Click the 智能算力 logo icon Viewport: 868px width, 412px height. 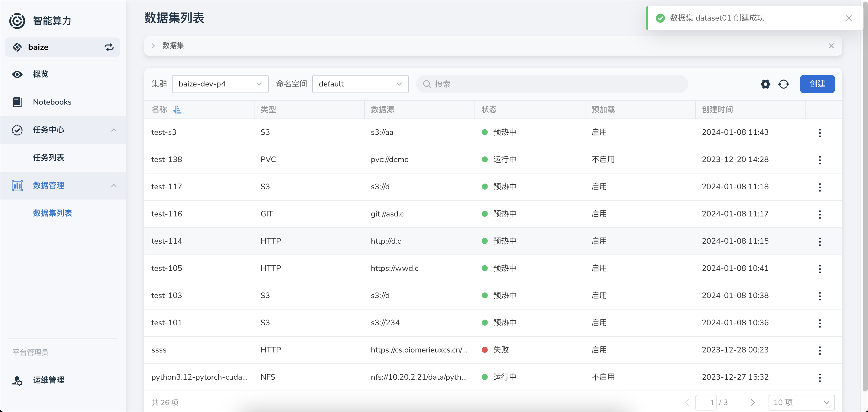pyautogui.click(x=17, y=21)
